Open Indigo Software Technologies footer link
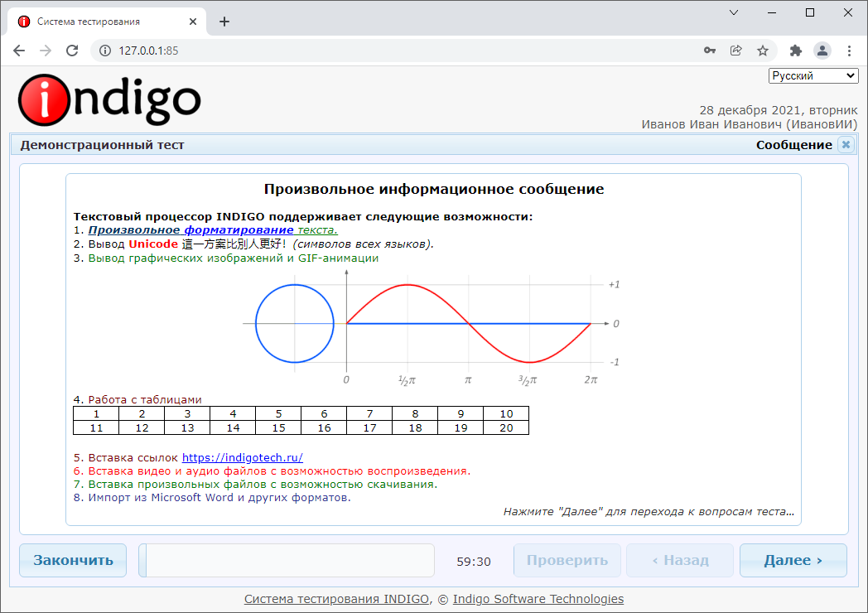 [538, 599]
